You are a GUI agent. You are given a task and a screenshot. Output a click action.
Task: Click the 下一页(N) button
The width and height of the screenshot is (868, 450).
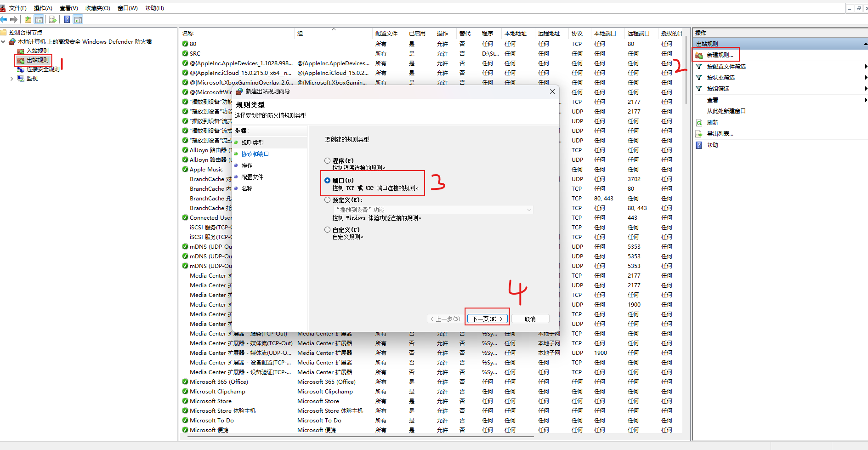point(487,319)
